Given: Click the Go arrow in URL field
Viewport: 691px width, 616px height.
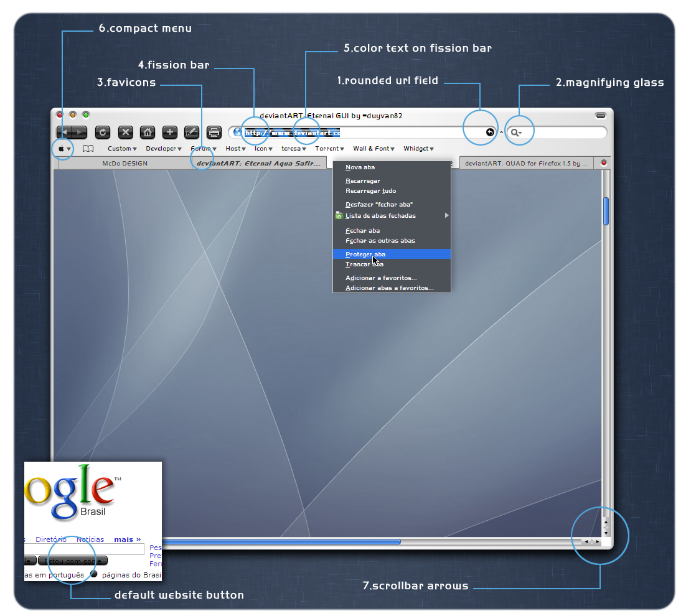Looking at the screenshot, I should click(490, 133).
